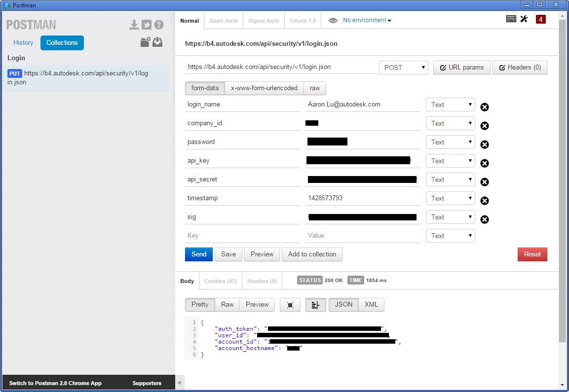Select the Collections tab

pos(62,43)
